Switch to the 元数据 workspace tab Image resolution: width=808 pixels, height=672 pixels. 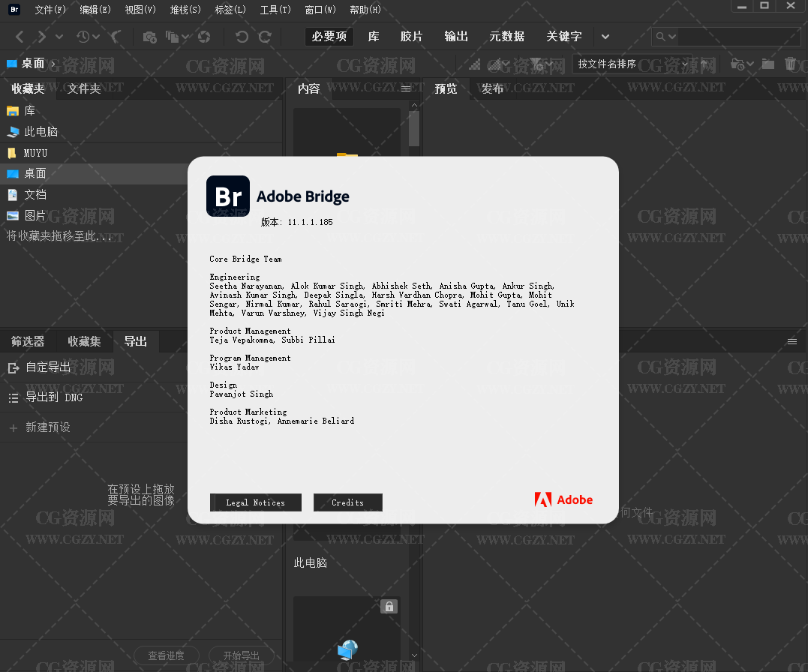click(x=506, y=37)
